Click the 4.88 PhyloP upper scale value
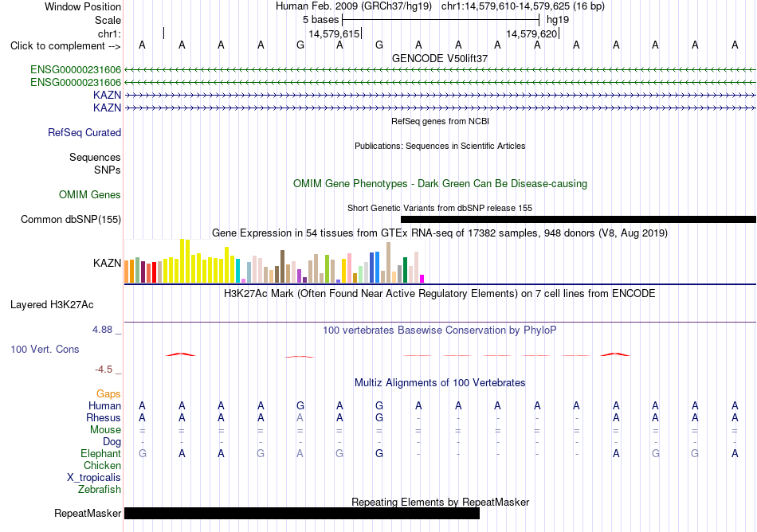This screenshot has width=757, height=532. 102,330
